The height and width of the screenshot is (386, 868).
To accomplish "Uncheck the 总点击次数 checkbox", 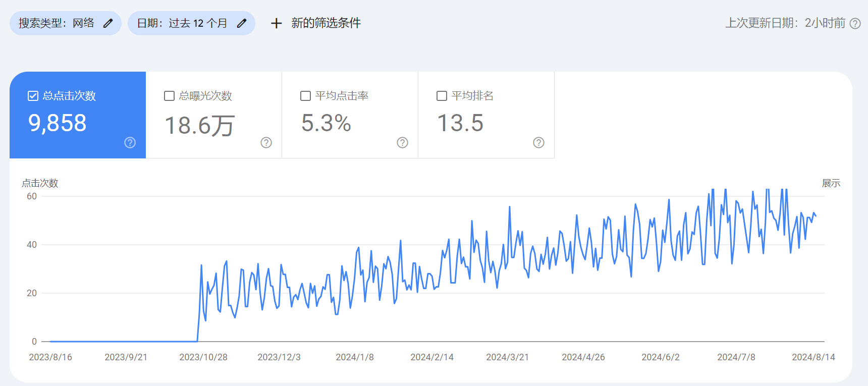I will click(33, 96).
